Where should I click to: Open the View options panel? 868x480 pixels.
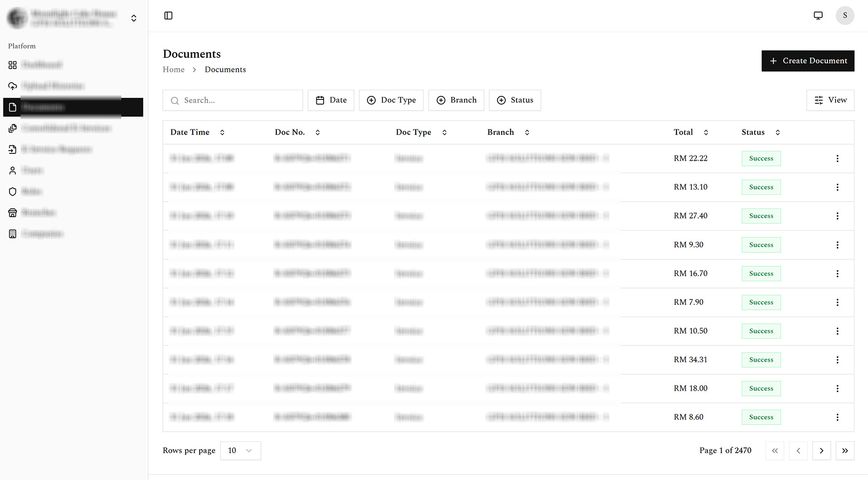830,100
